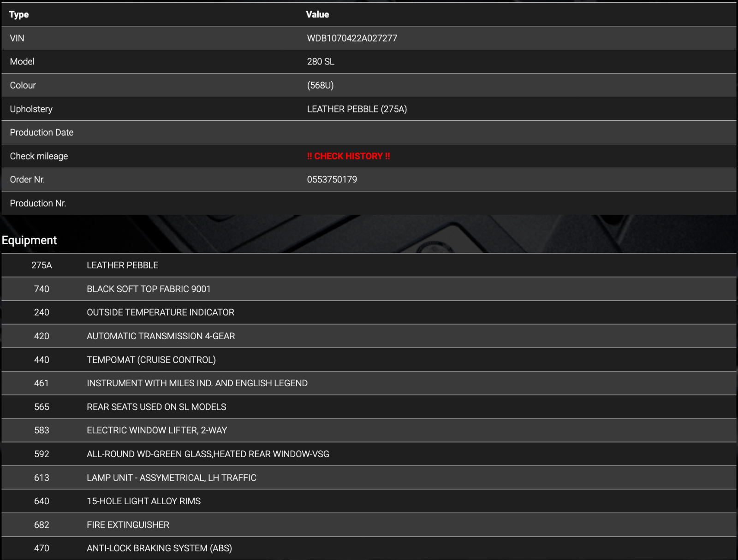Click the Order Nr. value 0553750179
Screen dimensions: 738x560
tap(332, 180)
